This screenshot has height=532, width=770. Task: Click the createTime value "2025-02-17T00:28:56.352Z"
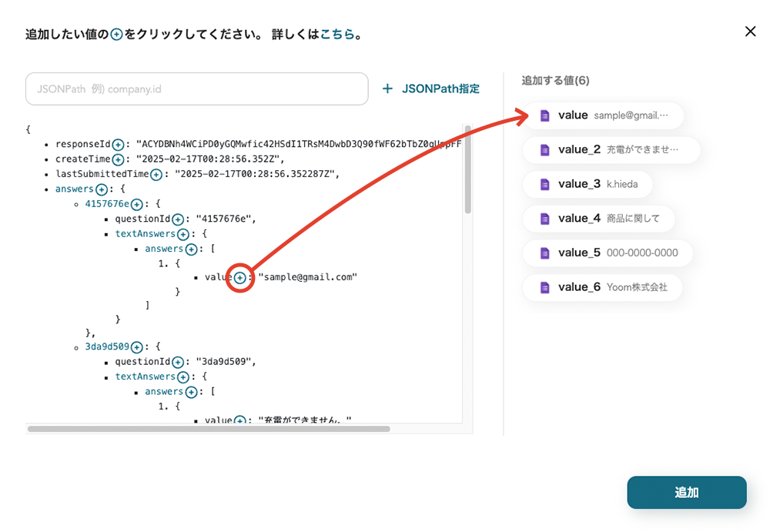[209, 159]
